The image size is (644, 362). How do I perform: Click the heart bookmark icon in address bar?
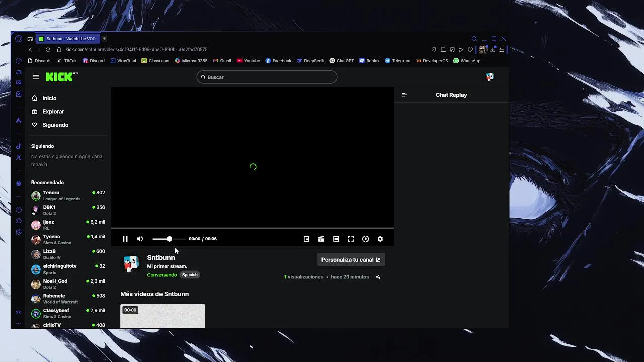470,50
